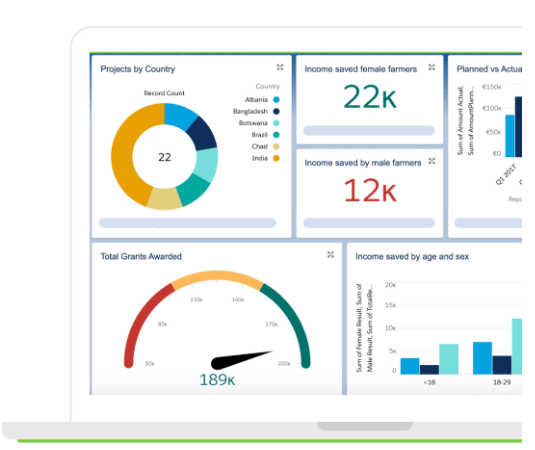
Task: Click the 189K grants total value
Action: [217, 380]
